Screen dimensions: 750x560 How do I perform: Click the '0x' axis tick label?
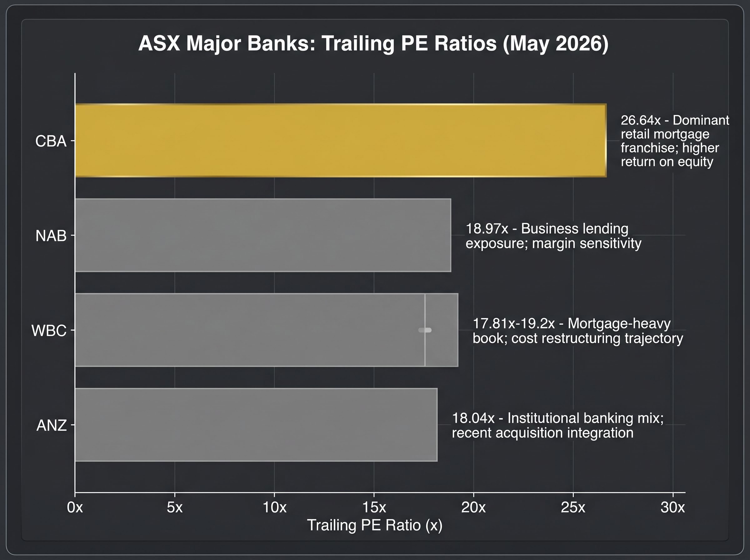75,507
